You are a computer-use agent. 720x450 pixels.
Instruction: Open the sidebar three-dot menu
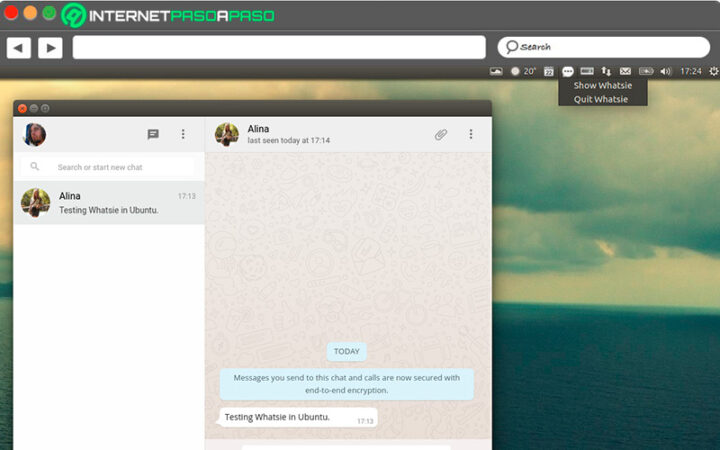(x=183, y=134)
